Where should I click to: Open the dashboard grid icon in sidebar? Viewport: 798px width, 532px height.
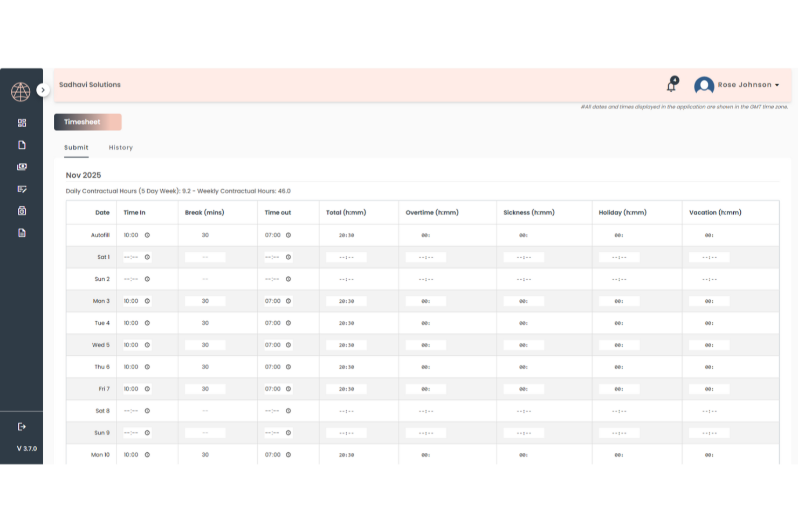pos(22,122)
